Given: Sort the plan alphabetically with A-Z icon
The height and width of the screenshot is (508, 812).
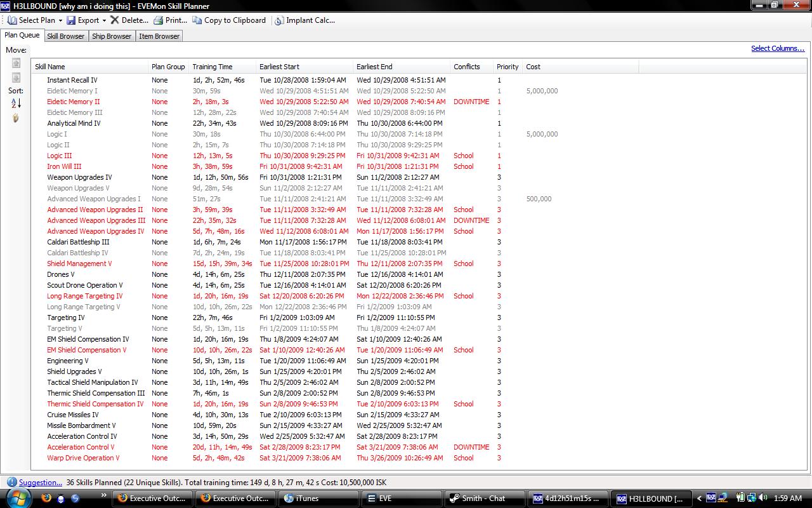Looking at the screenshot, I should click(16, 103).
